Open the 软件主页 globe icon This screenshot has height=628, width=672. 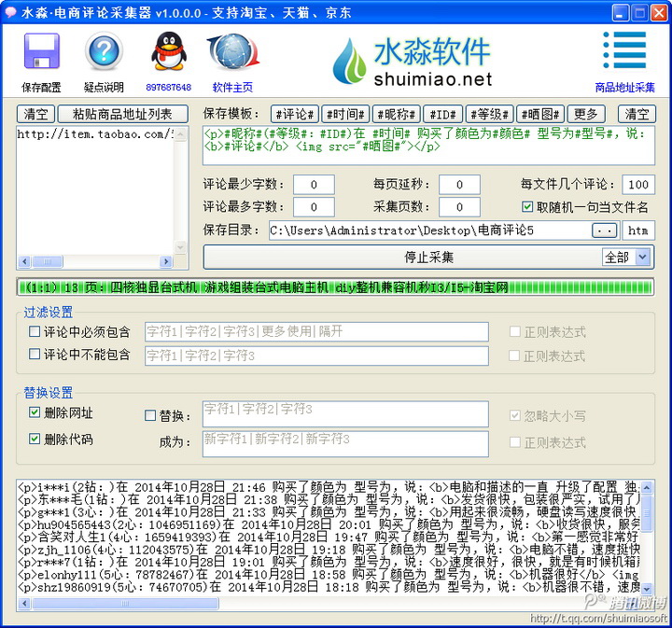click(232, 52)
